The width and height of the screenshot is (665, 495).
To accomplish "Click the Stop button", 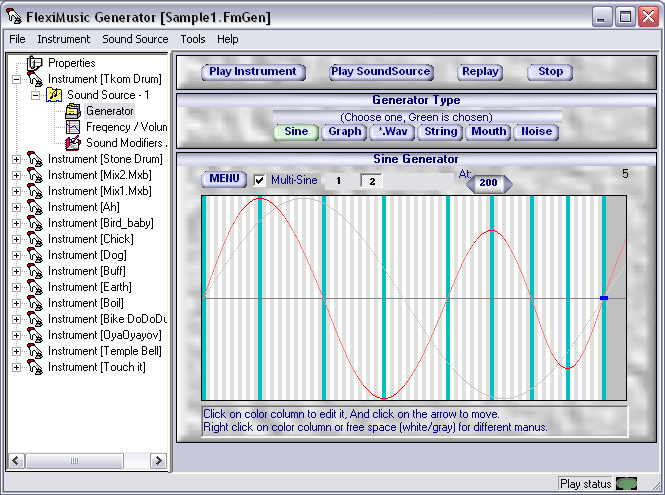I will [x=550, y=72].
